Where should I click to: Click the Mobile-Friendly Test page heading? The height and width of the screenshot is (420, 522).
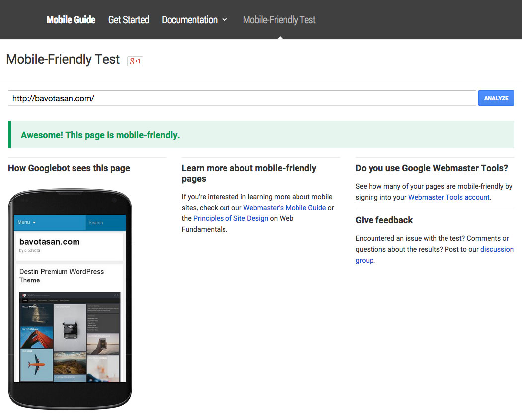point(63,59)
